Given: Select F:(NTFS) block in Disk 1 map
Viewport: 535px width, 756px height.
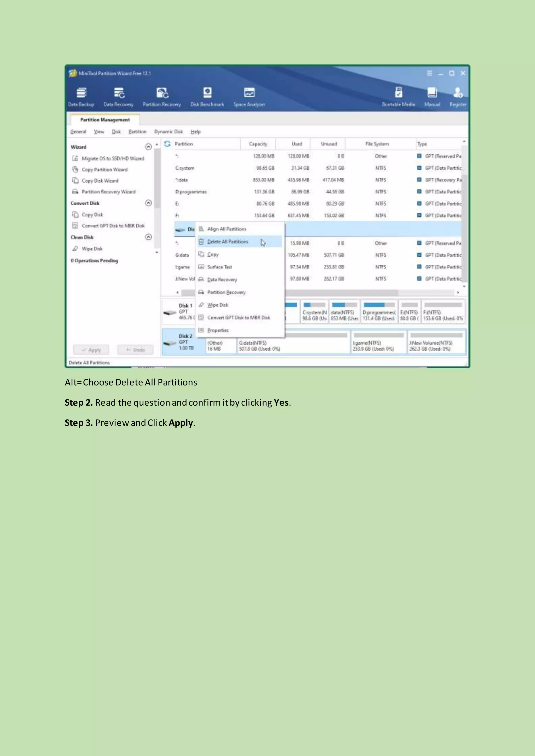Looking at the screenshot, I should tap(443, 311).
